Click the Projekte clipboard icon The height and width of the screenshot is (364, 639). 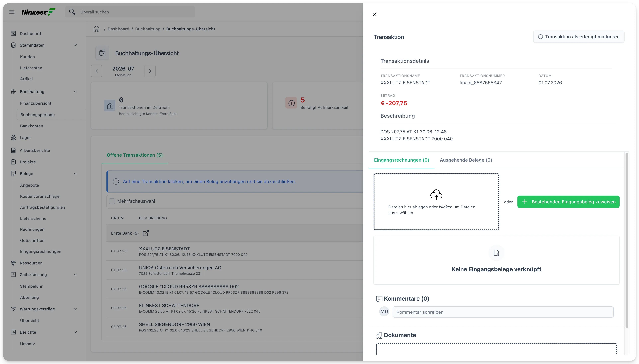[x=13, y=162]
